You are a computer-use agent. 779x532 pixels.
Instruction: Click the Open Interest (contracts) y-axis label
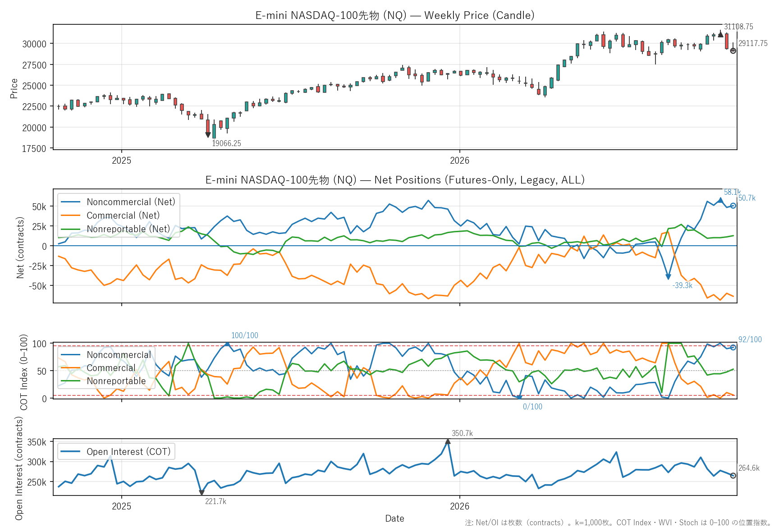click(18, 468)
